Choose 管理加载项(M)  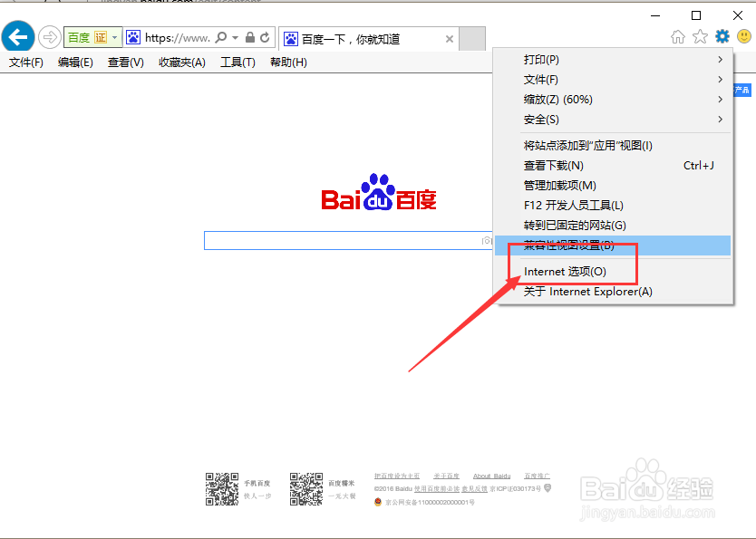tap(613, 186)
